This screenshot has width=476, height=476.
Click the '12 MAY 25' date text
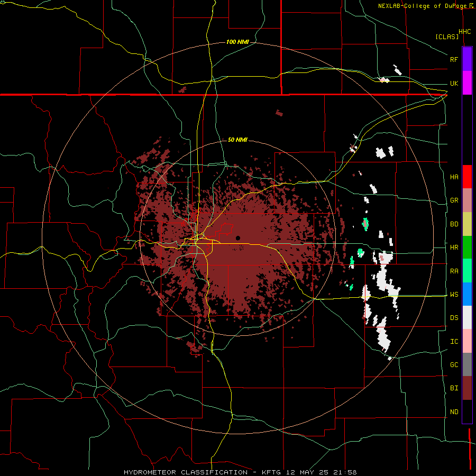[x=307, y=472]
